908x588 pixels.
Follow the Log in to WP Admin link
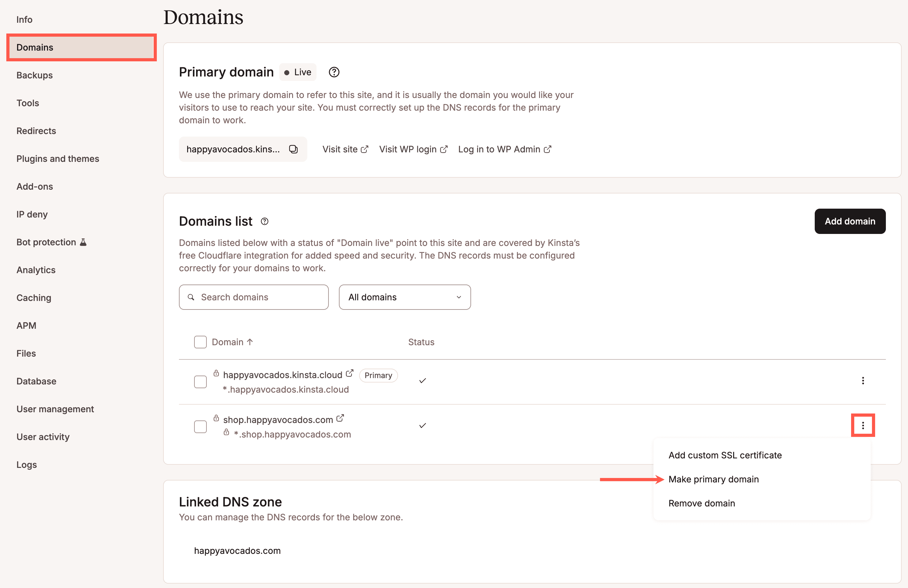(504, 149)
